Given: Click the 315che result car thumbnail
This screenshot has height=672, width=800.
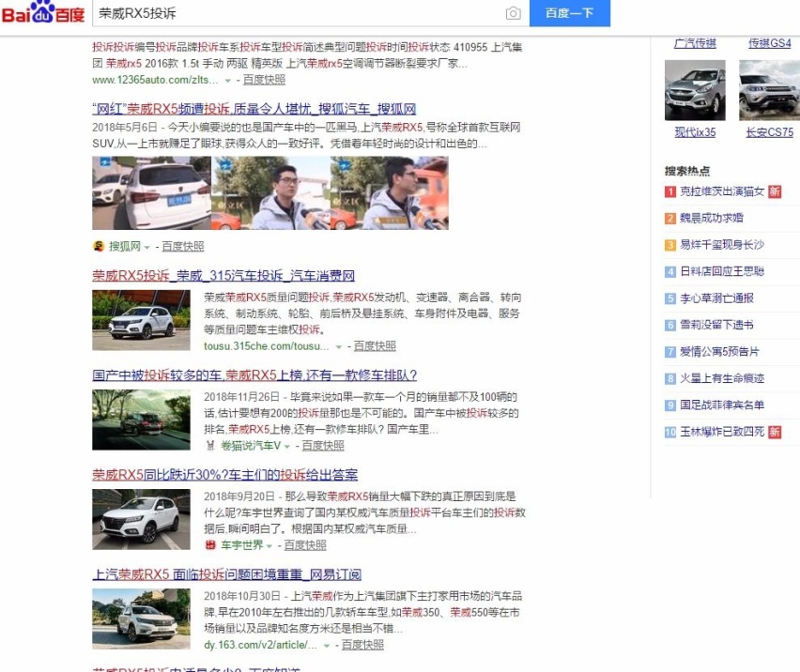Looking at the screenshot, I should [x=142, y=320].
